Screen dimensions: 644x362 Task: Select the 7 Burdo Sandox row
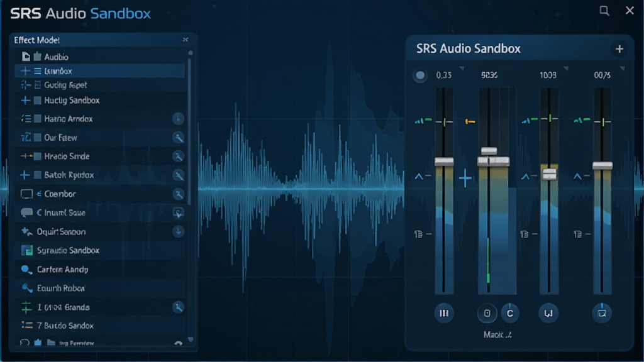[x=100, y=326]
